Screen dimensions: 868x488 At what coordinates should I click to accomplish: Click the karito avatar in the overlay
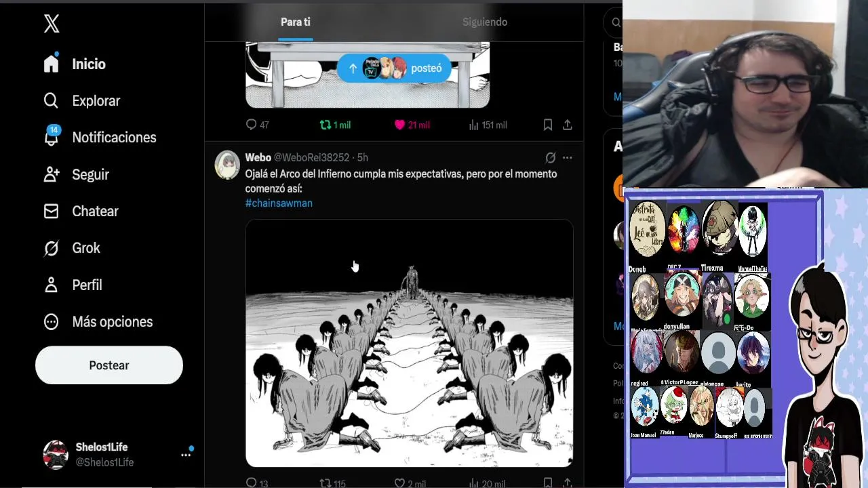coord(753,354)
